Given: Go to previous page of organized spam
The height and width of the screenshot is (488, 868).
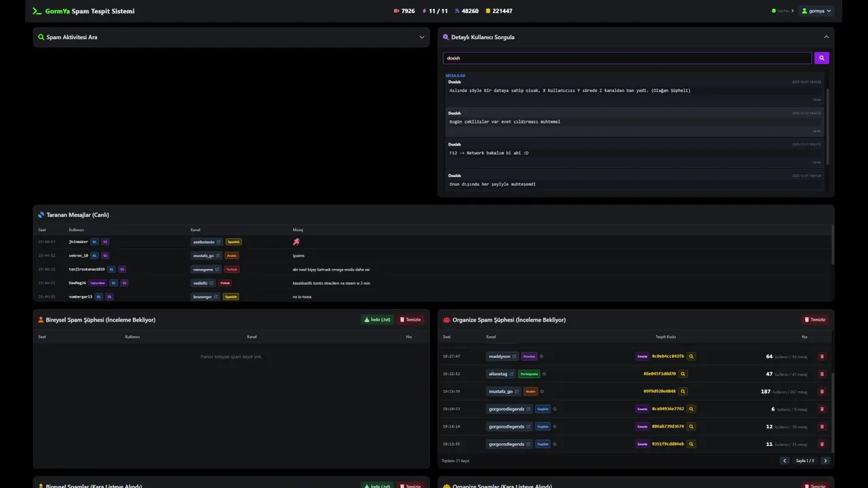Looking at the screenshot, I should coord(785,461).
